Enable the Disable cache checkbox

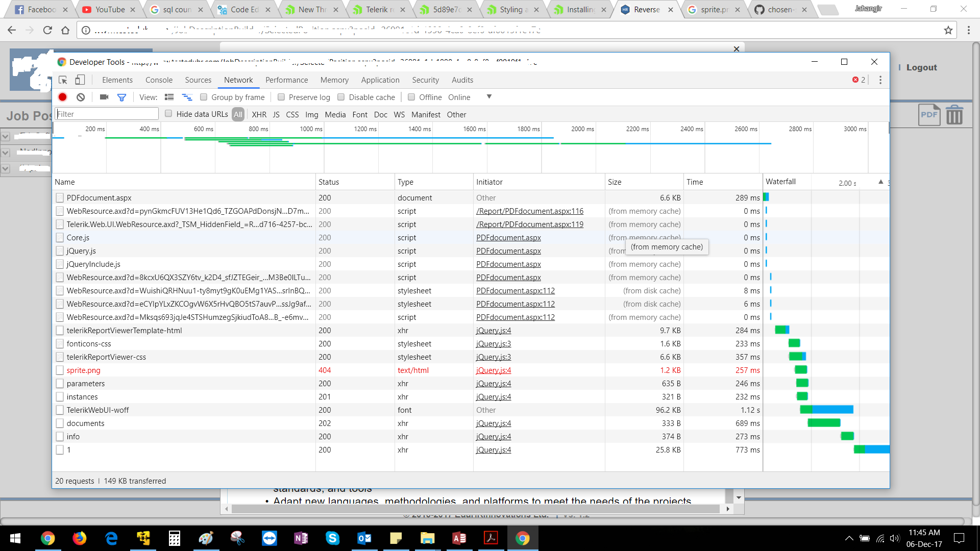point(341,97)
